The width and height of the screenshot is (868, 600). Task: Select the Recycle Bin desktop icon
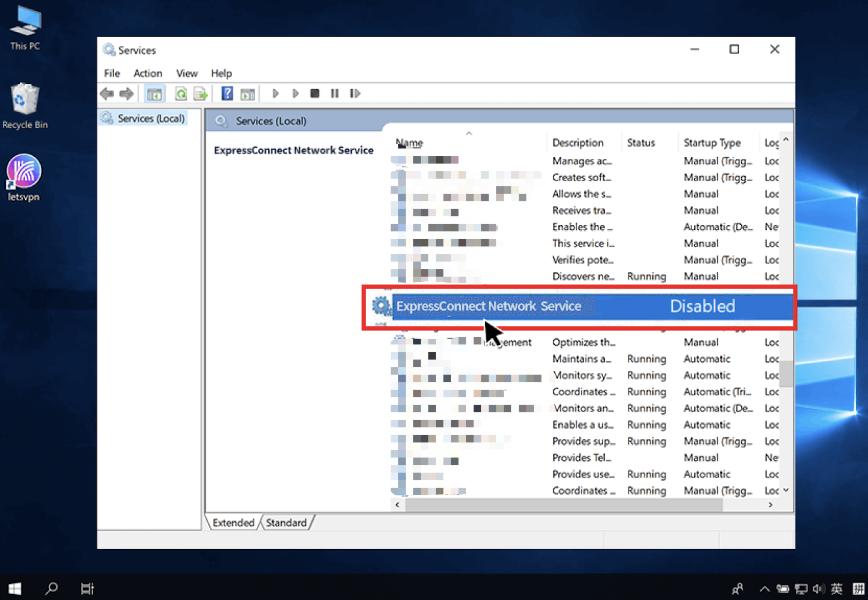pyautogui.click(x=25, y=106)
